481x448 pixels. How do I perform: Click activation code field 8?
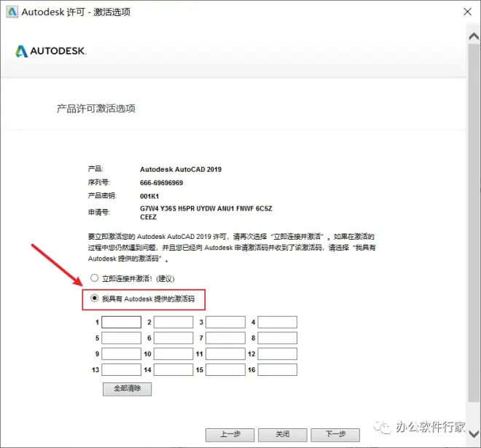point(278,338)
